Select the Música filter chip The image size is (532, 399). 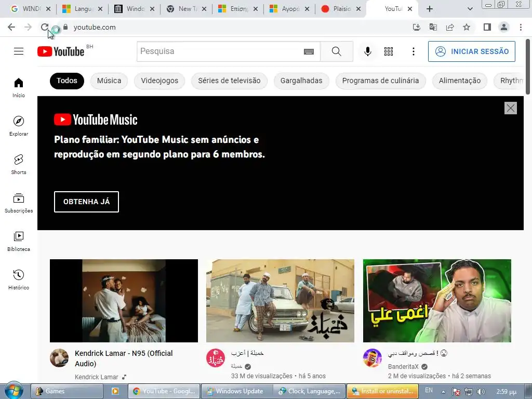[x=109, y=81]
